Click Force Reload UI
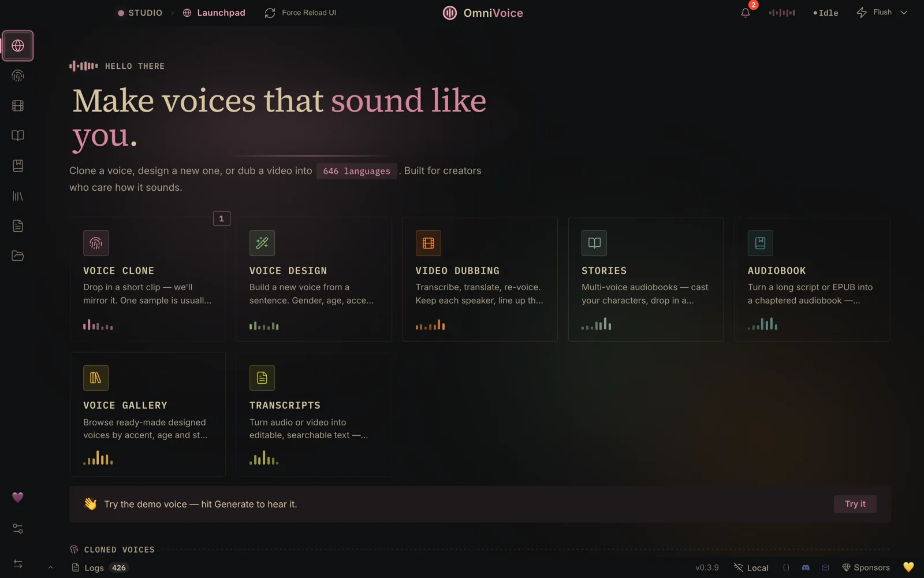 [x=300, y=13]
